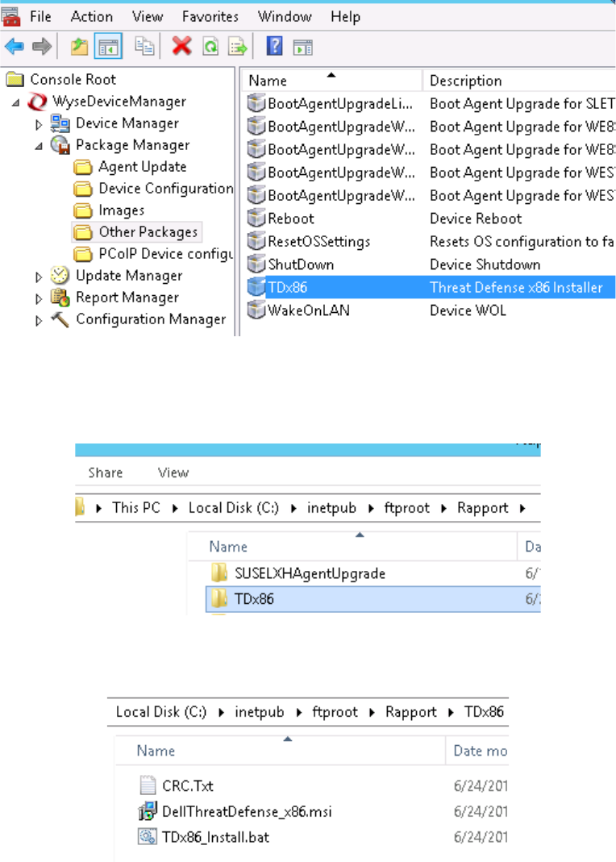Toggle the Show/Hide Action Pane icon
The image size is (616, 862).
pyautogui.click(x=303, y=48)
